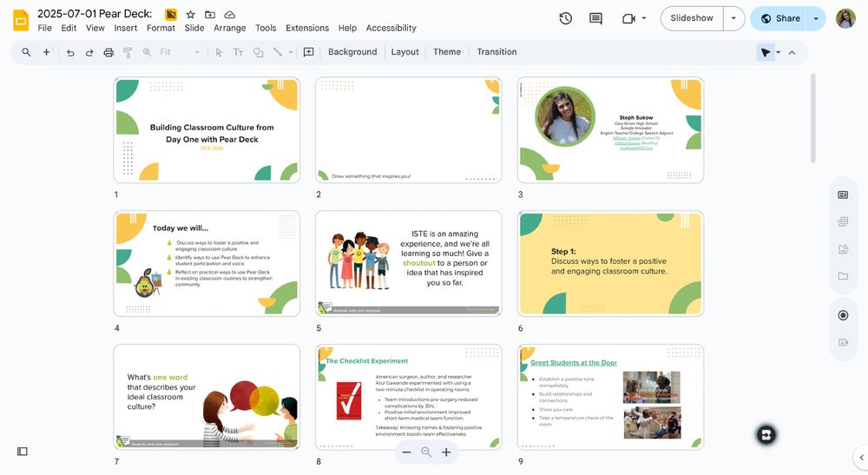Open the Arrange menu
The width and height of the screenshot is (868, 475).
230,28
